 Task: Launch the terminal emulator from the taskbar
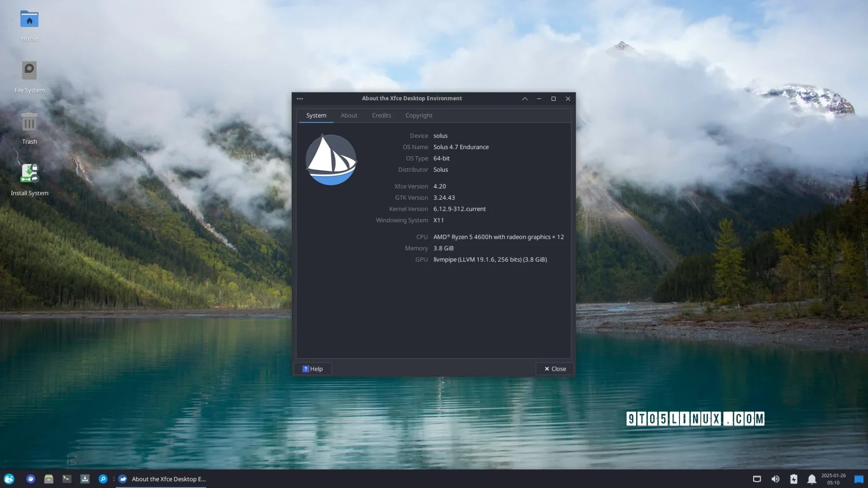click(x=67, y=479)
